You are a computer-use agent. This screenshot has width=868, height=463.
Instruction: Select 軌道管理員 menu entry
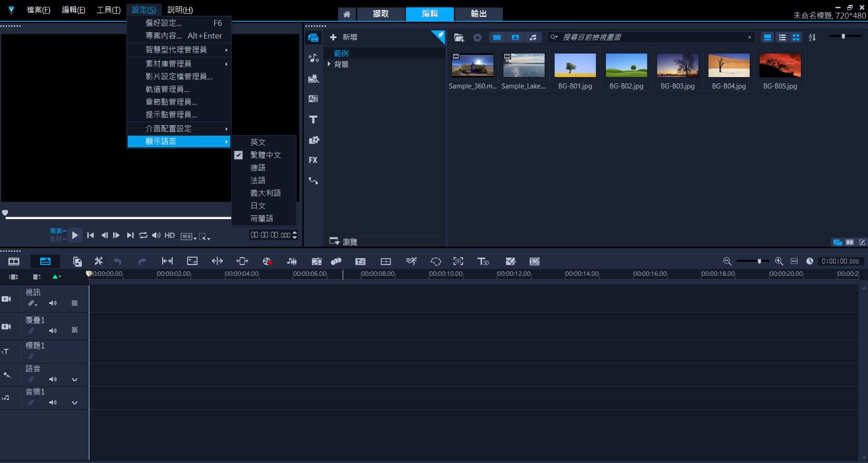pyautogui.click(x=179, y=89)
